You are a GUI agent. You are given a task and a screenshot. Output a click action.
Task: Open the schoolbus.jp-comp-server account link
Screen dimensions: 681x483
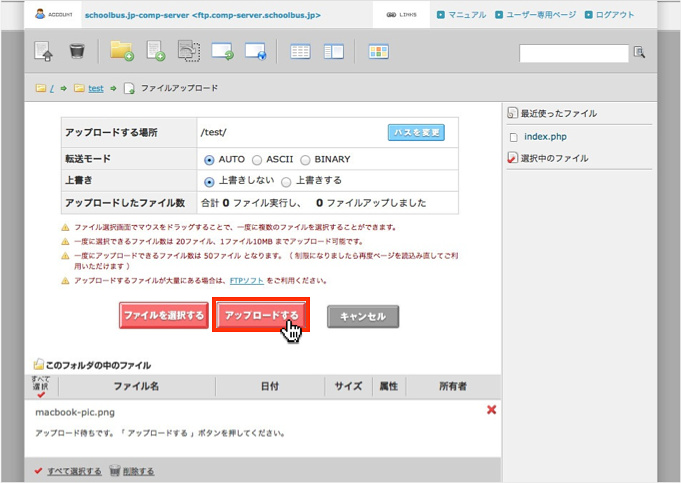pyautogui.click(x=202, y=15)
